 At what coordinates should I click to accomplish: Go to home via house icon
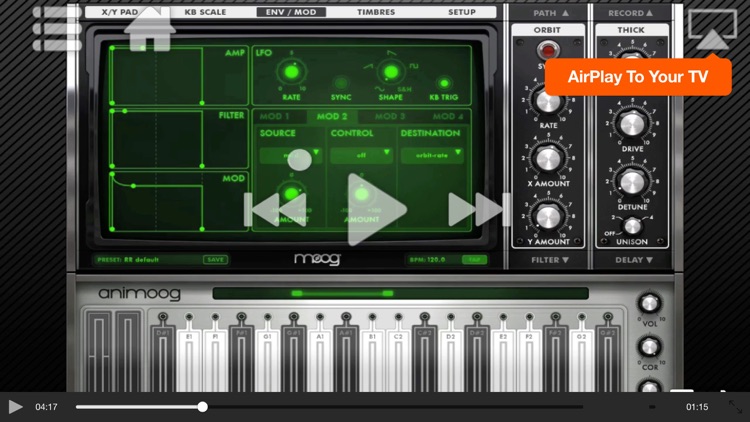click(150, 29)
